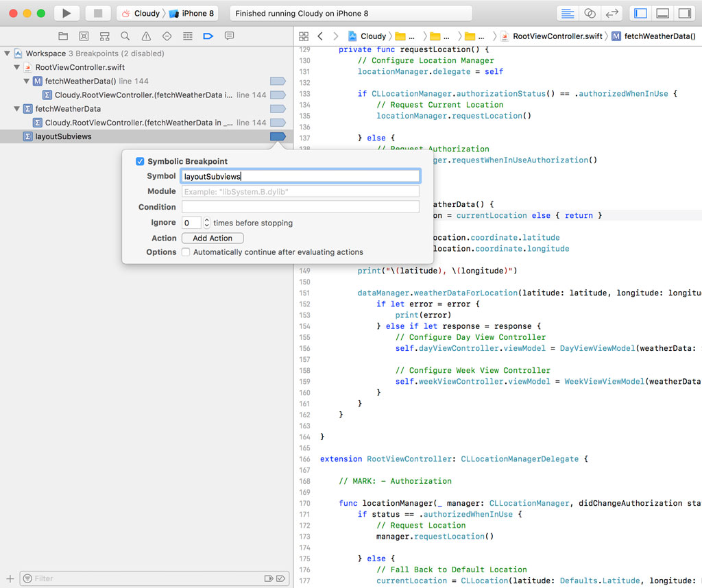Image resolution: width=702 pixels, height=588 pixels.
Task: Open the Project navigator
Action: coord(63,36)
